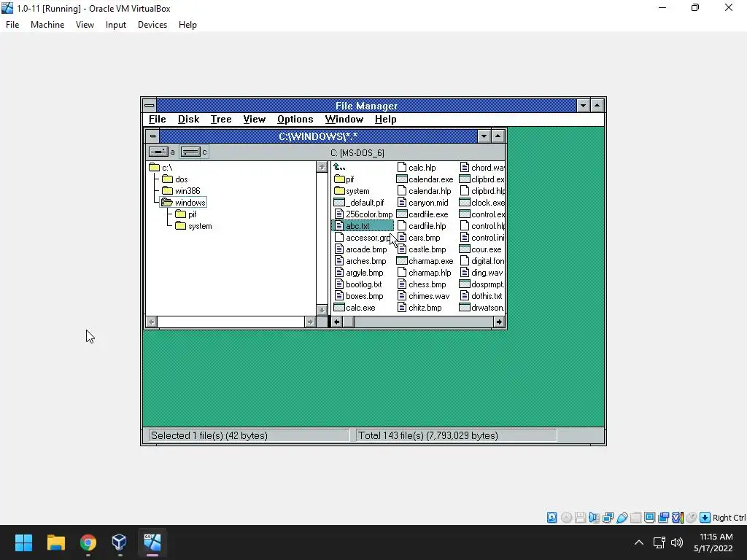Select chimes.wav file
The height and width of the screenshot is (560, 747).
point(423,296)
